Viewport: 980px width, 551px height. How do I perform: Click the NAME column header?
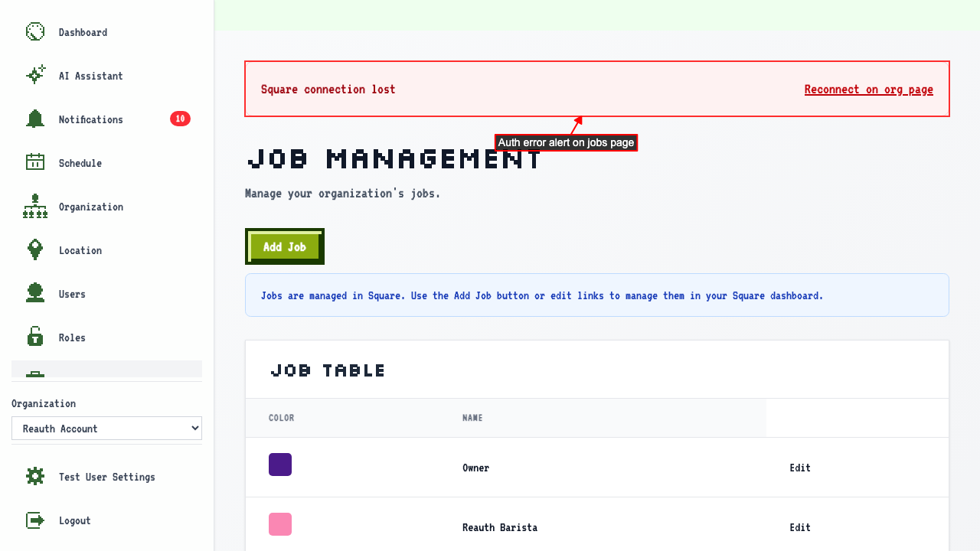pos(472,418)
